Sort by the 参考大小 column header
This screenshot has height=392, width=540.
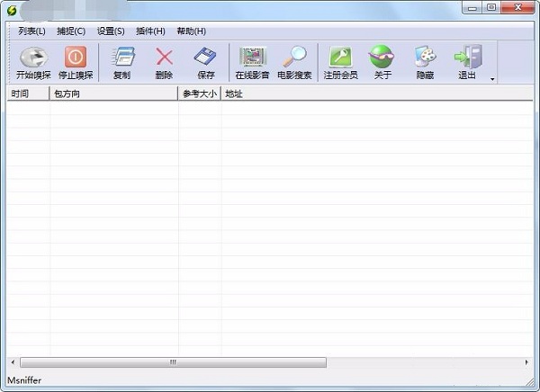[x=199, y=94]
